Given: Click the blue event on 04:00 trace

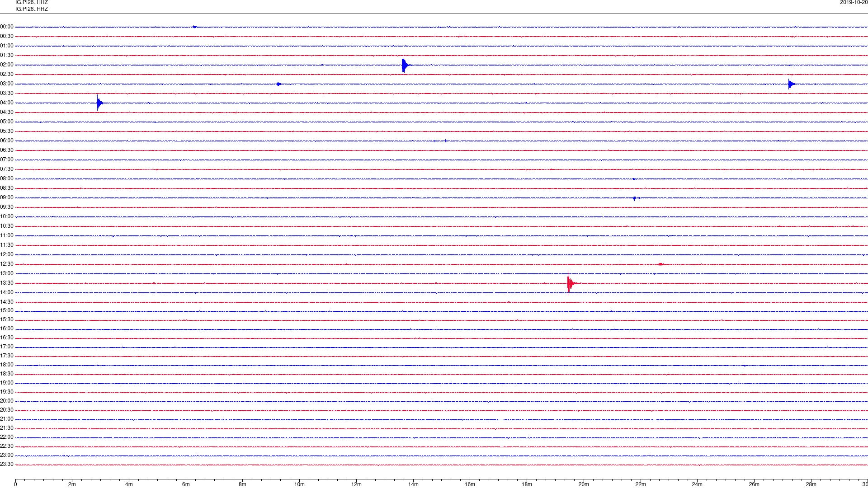Looking at the screenshot, I should [99, 103].
